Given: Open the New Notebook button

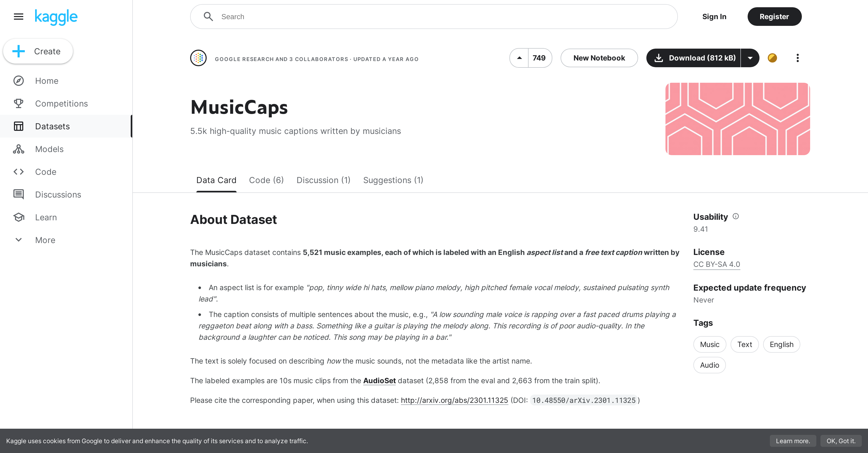Looking at the screenshot, I should (x=599, y=57).
